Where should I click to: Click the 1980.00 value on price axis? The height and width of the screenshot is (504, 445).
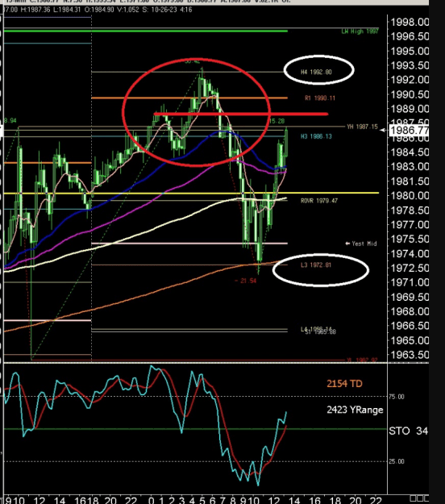410,195
